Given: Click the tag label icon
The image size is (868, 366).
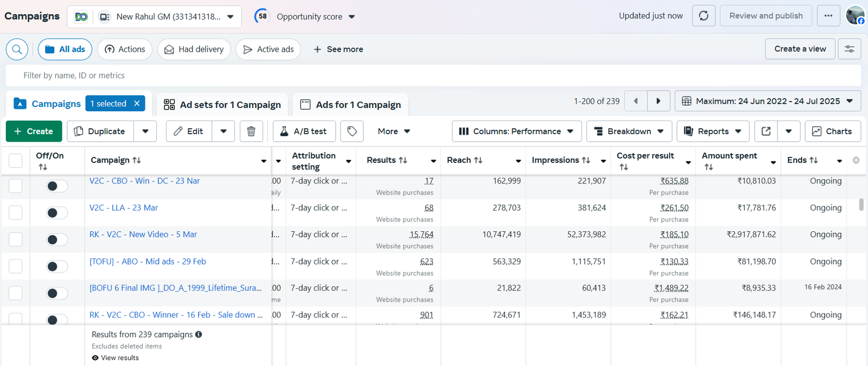Looking at the screenshot, I should [352, 131].
